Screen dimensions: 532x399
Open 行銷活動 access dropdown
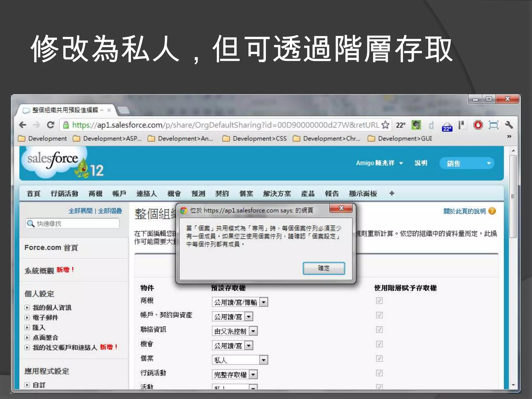(x=235, y=375)
